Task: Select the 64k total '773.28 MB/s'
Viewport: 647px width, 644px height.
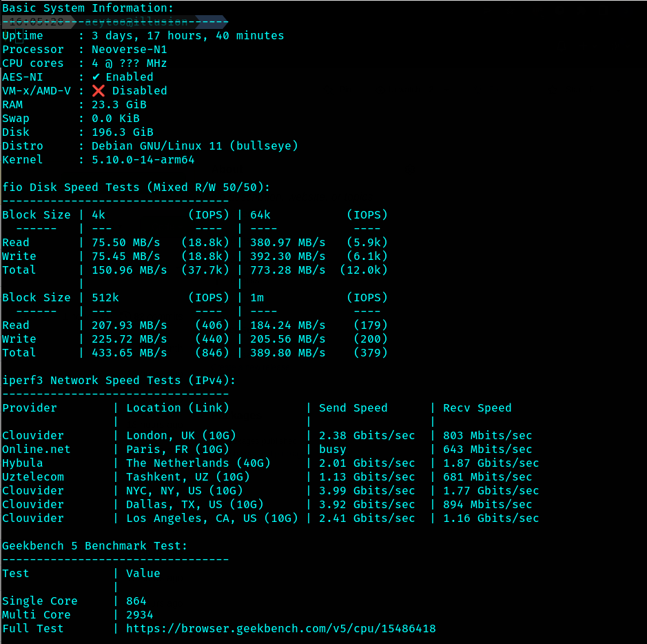Action: pos(287,270)
